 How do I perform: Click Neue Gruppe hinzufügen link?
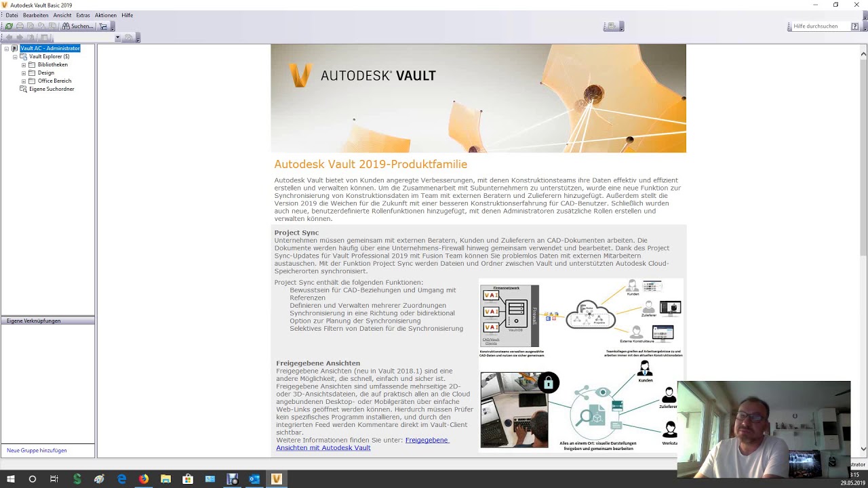pyautogui.click(x=37, y=450)
